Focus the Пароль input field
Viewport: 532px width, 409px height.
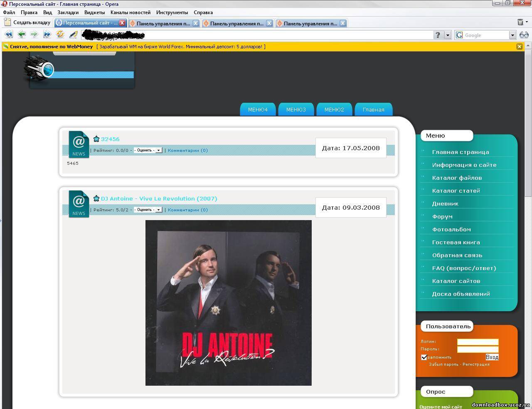(478, 350)
